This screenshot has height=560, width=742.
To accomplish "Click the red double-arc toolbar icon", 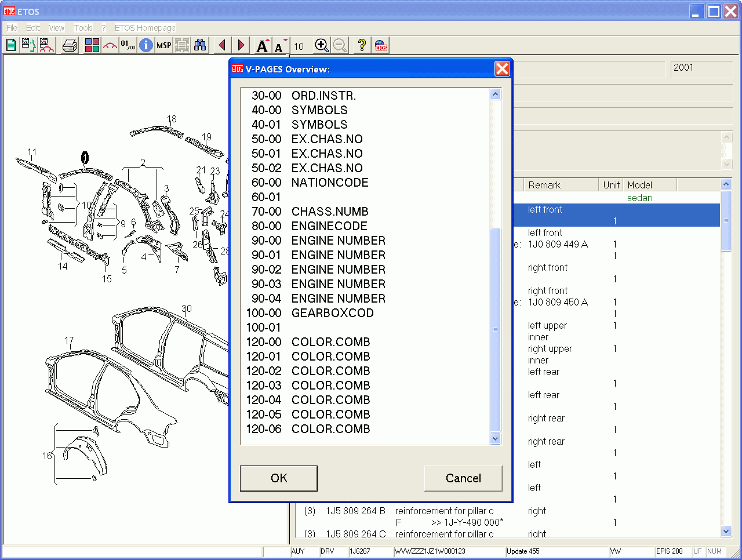I will [110, 45].
